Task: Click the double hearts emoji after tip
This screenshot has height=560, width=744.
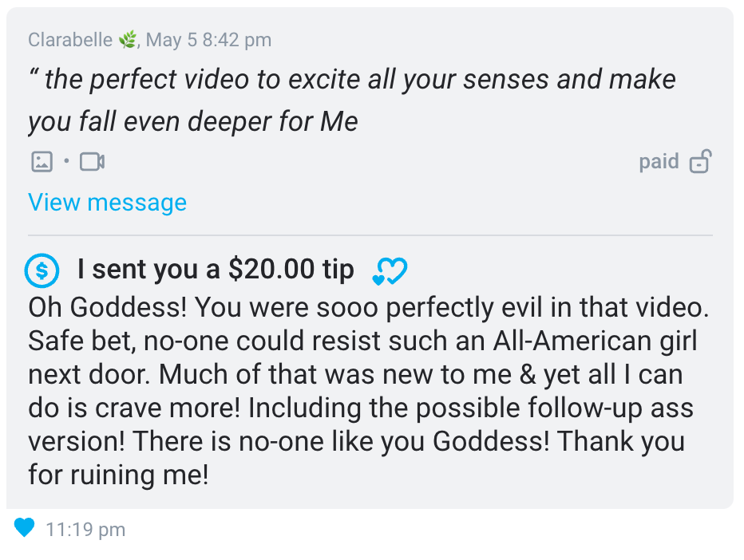Action: coord(390,270)
